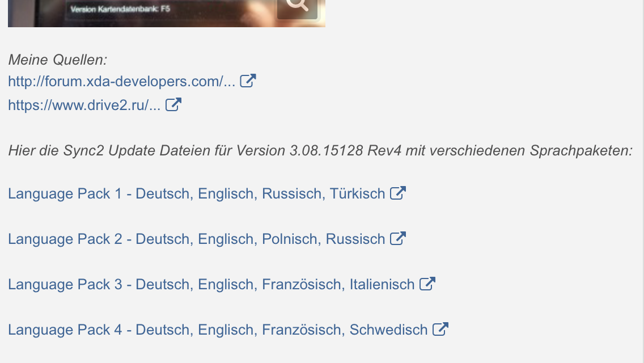Select Language Pack 3 with Italienisch link
The width and height of the screenshot is (644, 363).
pos(211,285)
